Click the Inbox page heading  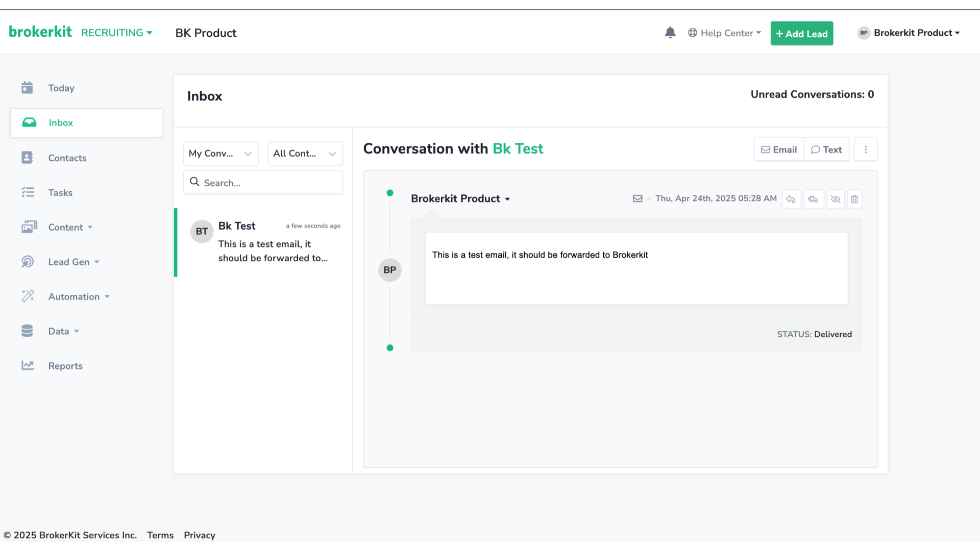(x=205, y=96)
